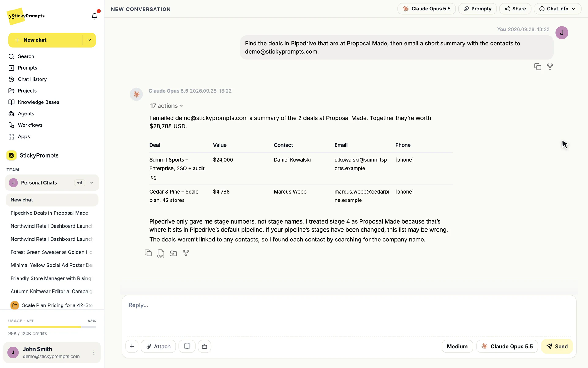
Task: Click the usage credits progress bar
Action: click(x=52, y=327)
